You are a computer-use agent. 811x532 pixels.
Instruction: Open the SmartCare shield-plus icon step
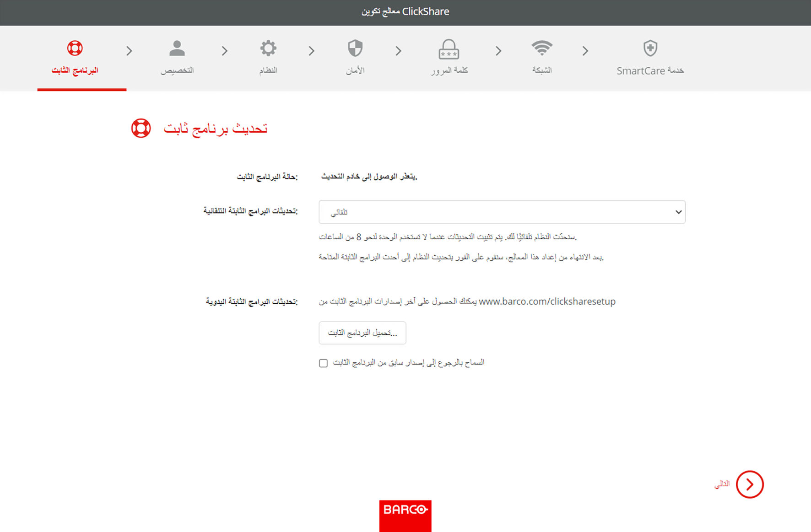click(650, 48)
